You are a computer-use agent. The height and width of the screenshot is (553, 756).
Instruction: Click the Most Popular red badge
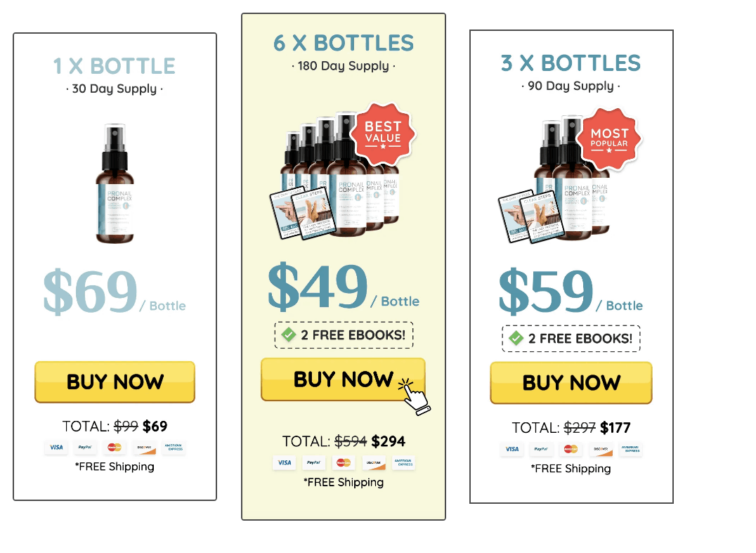pyautogui.click(x=609, y=139)
